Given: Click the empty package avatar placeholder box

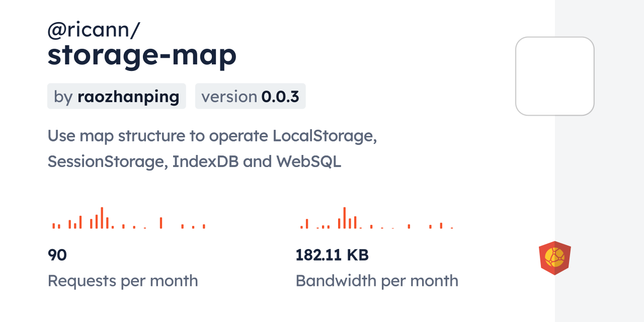Looking at the screenshot, I should coord(555,76).
